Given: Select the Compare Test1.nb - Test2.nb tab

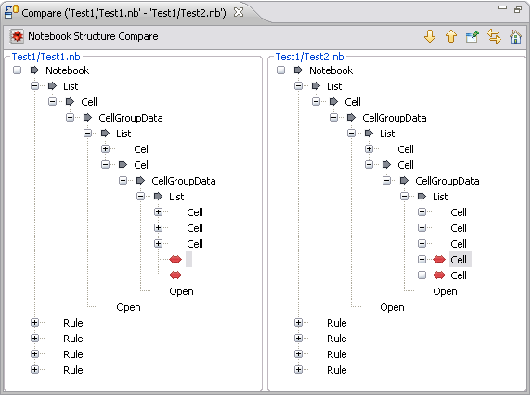Looking at the screenshot, I should point(123,13).
